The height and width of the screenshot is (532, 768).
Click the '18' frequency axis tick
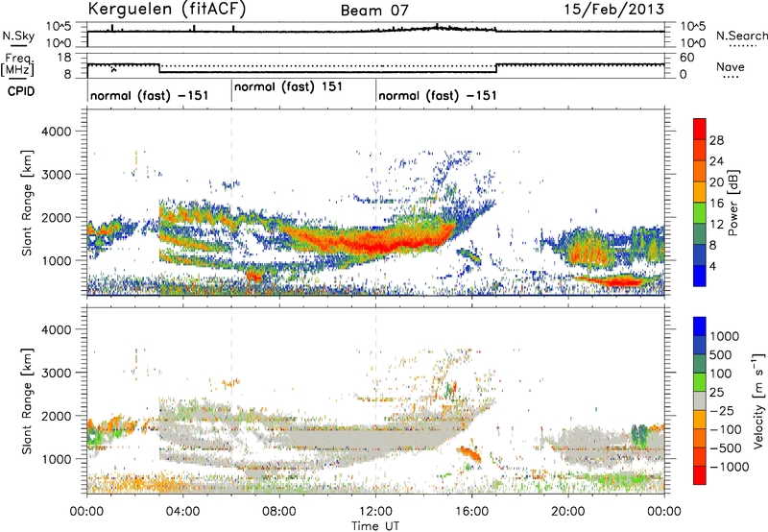tap(63, 58)
